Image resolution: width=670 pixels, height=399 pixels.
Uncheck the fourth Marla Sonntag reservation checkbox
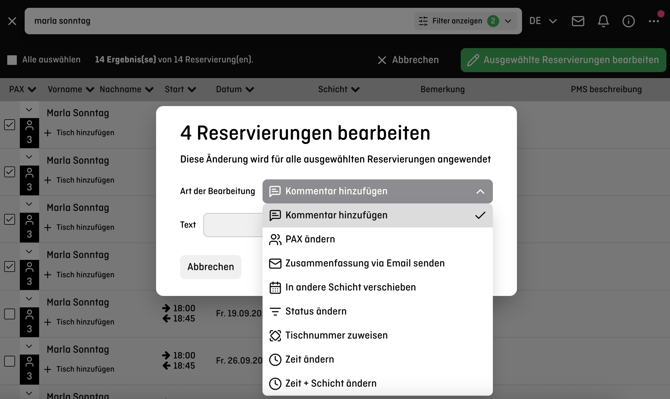click(x=9, y=267)
